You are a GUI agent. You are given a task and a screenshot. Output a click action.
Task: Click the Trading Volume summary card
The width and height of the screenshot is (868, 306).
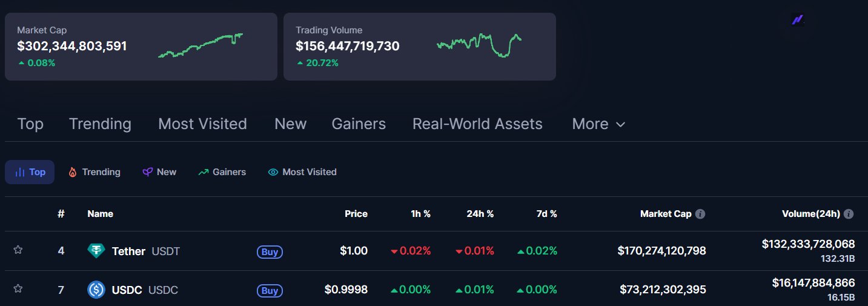[x=419, y=47]
